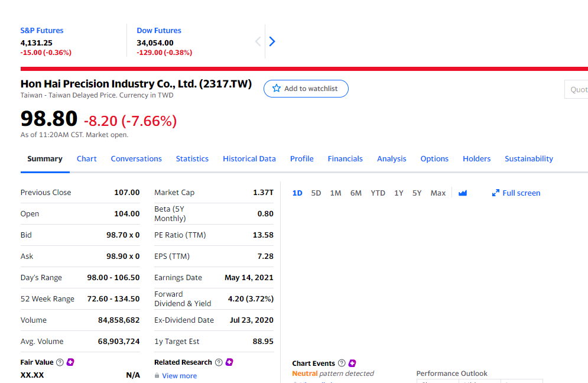Click the Related Research help icon
The height and width of the screenshot is (383, 588).
click(219, 362)
